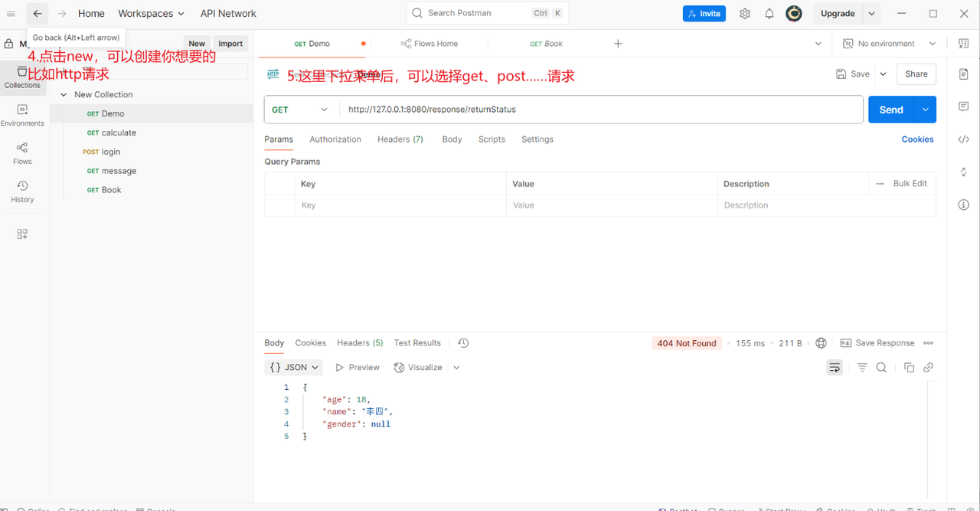Open the notifications bell
The image size is (980, 511).
(x=769, y=14)
